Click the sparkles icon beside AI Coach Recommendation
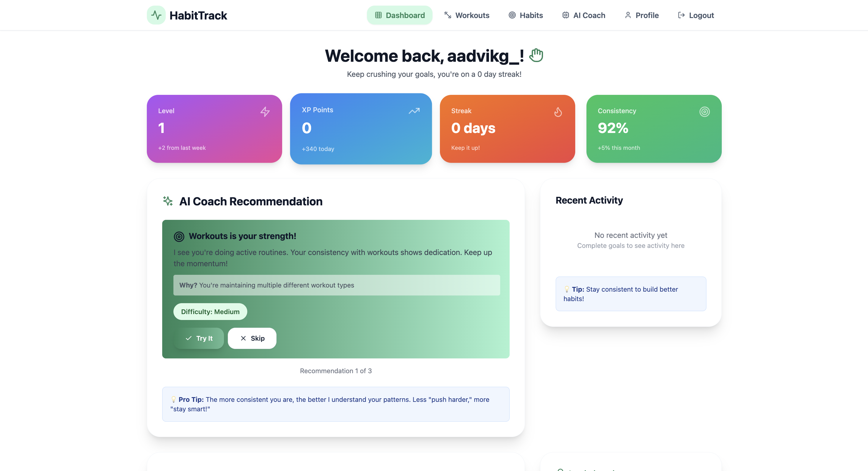 (x=168, y=201)
